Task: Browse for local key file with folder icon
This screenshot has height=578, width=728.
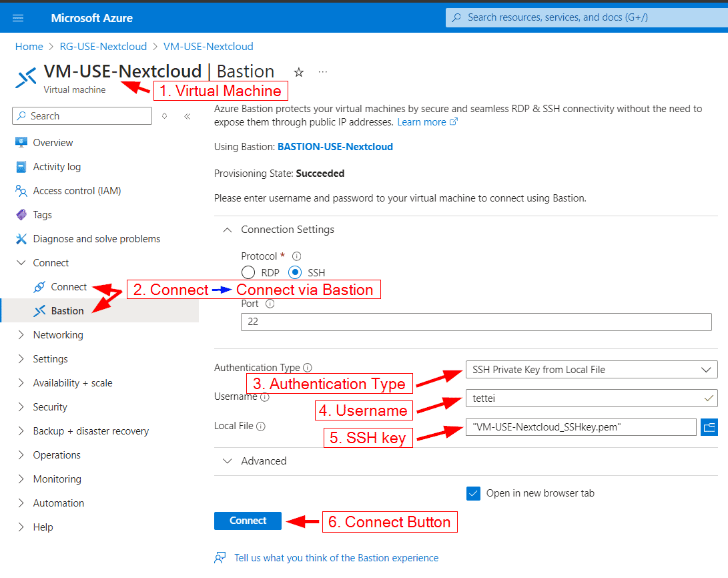Action: (709, 427)
